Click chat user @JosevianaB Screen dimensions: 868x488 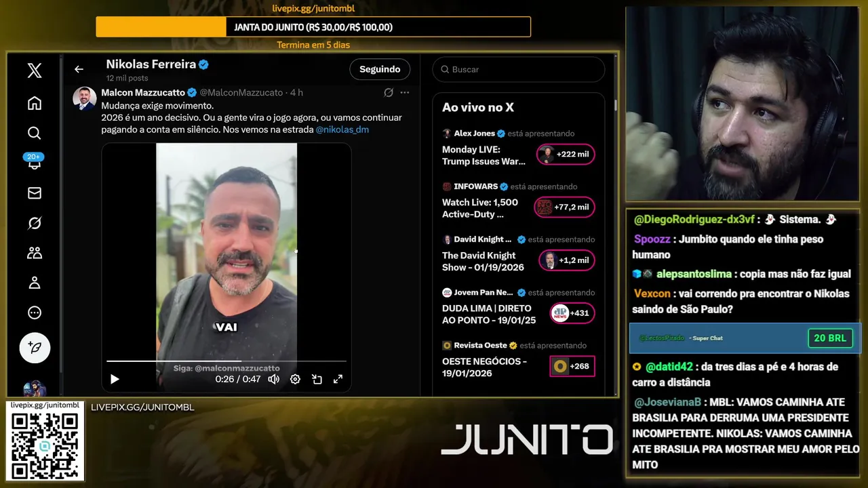(x=667, y=402)
